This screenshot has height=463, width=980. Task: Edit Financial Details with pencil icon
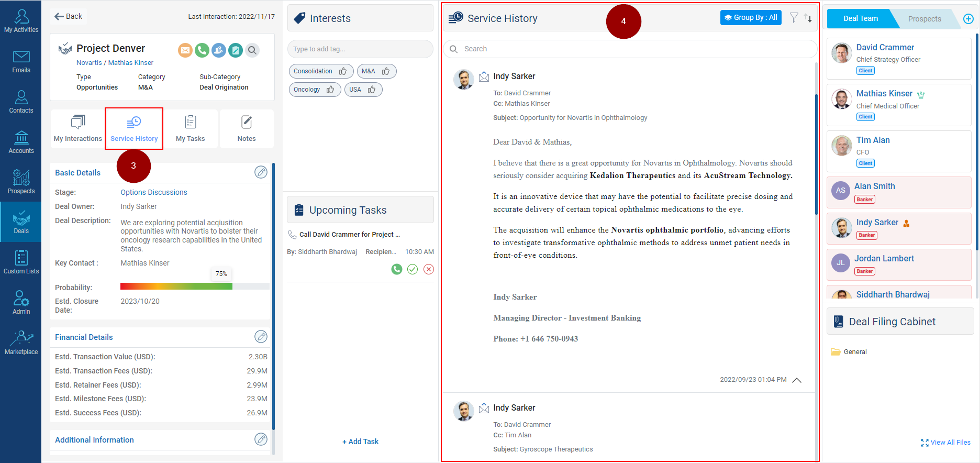pyautogui.click(x=261, y=337)
